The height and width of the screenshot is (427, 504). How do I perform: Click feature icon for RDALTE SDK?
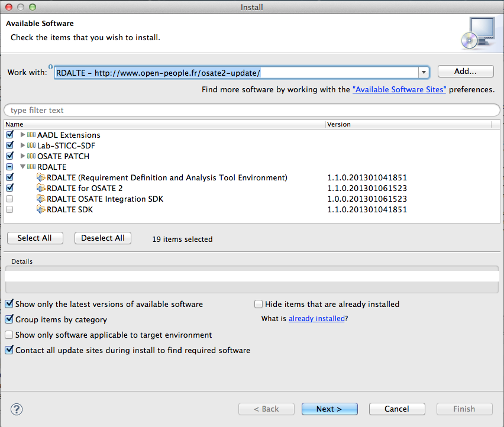tap(41, 209)
